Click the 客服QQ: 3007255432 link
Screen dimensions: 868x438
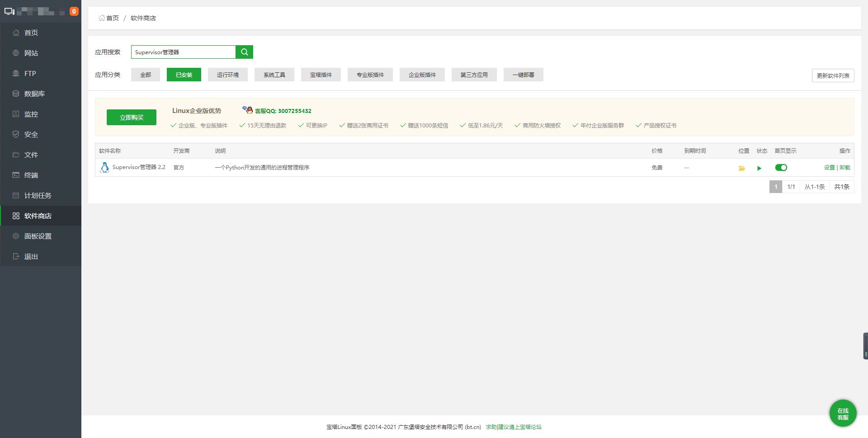click(283, 111)
